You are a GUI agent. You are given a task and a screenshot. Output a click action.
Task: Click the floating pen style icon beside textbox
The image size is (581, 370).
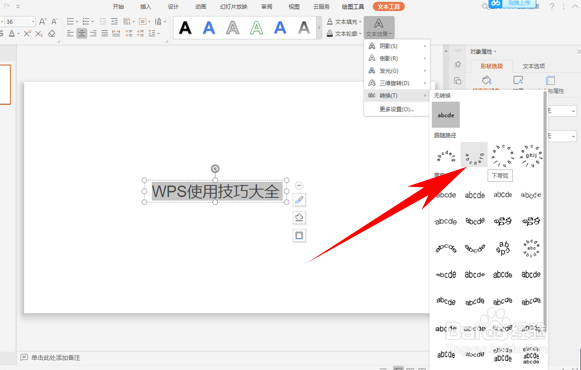click(x=299, y=200)
